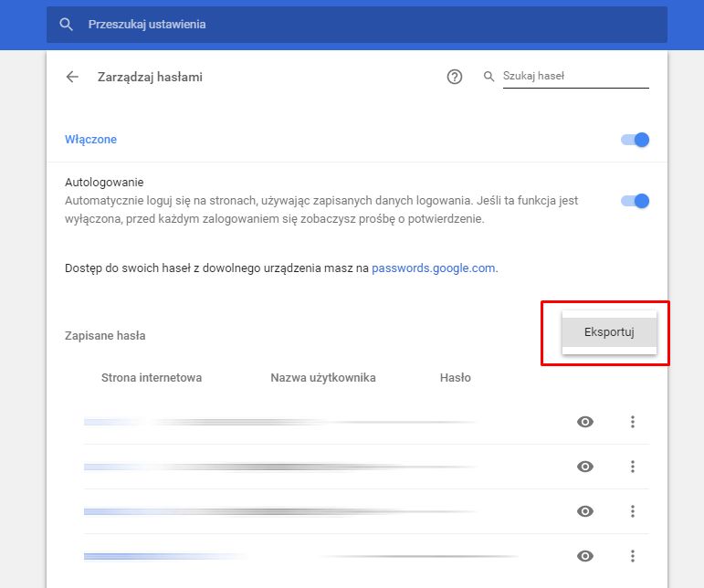Click the Zapisane hasła section label
Viewport: 704px width, 588px height.
pyautogui.click(x=105, y=336)
